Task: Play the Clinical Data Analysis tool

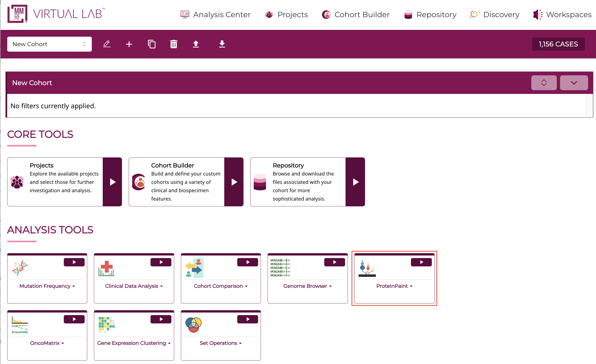Action: pos(161,262)
